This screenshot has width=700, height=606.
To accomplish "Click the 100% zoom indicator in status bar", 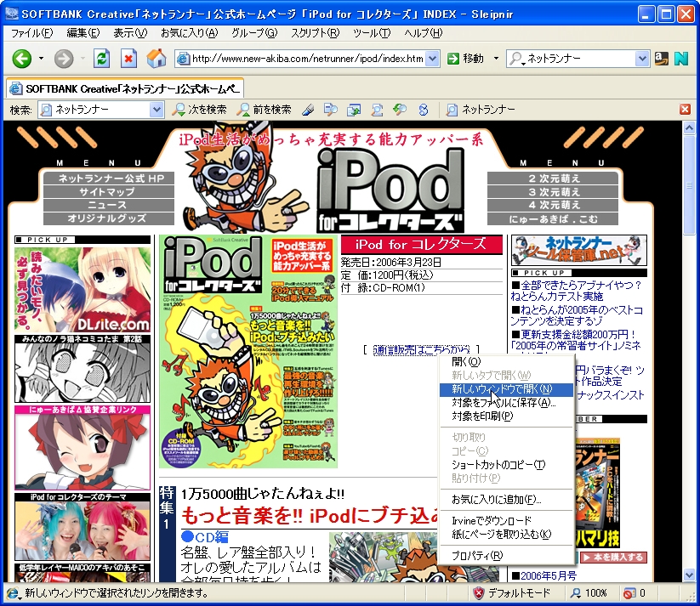I will [x=589, y=593].
